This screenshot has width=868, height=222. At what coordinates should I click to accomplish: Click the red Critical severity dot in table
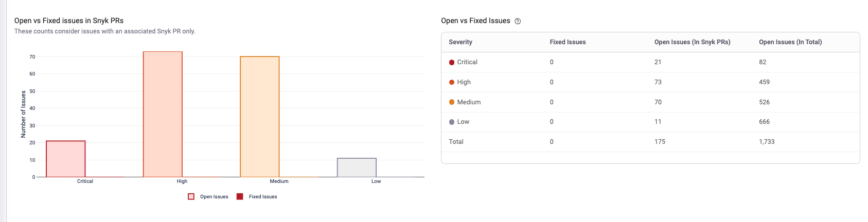452,62
